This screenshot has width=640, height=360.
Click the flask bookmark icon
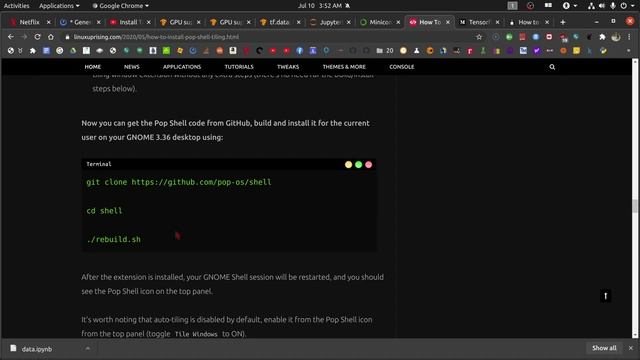click(x=416, y=51)
